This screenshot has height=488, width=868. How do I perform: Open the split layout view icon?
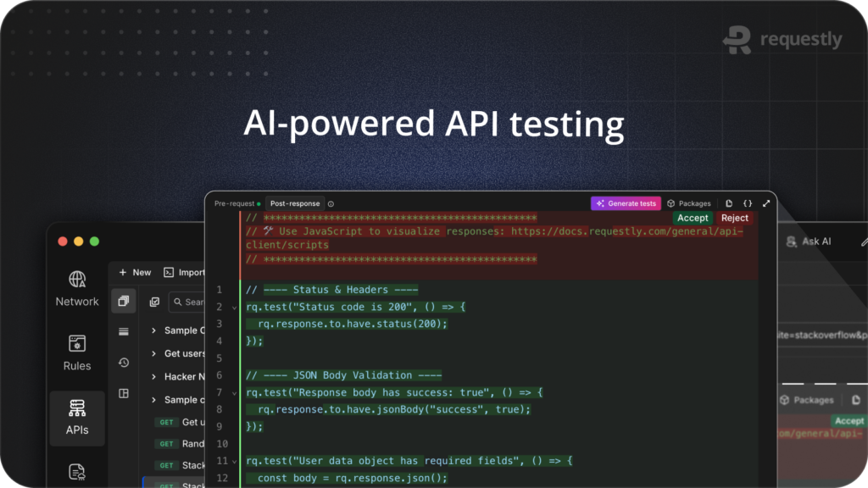(x=124, y=393)
